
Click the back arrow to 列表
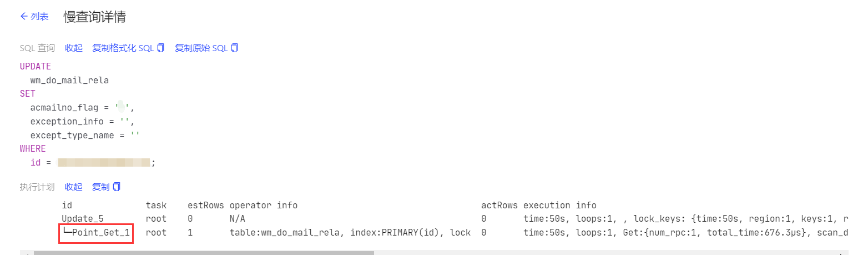pyautogui.click(x=24, y=17)
